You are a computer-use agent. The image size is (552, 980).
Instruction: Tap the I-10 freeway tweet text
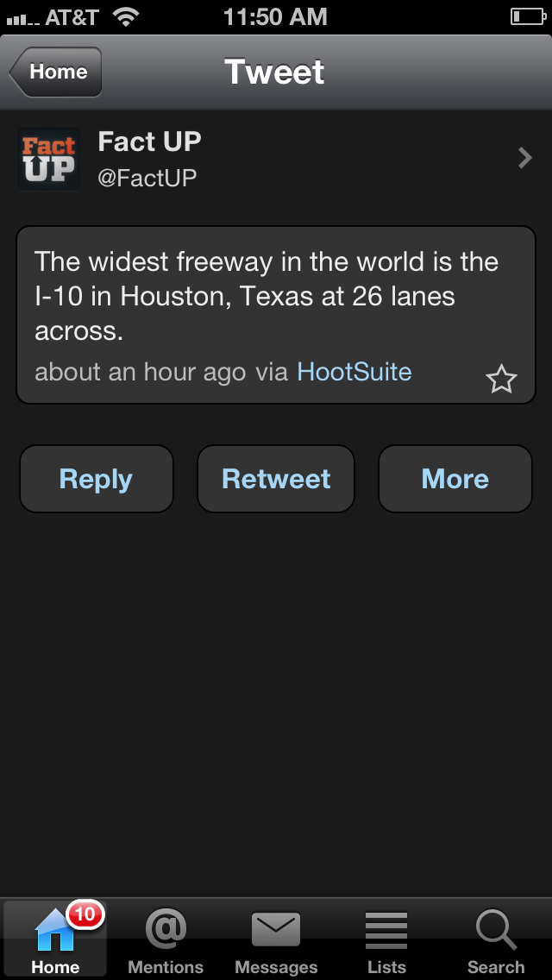[x=267, y=296]
